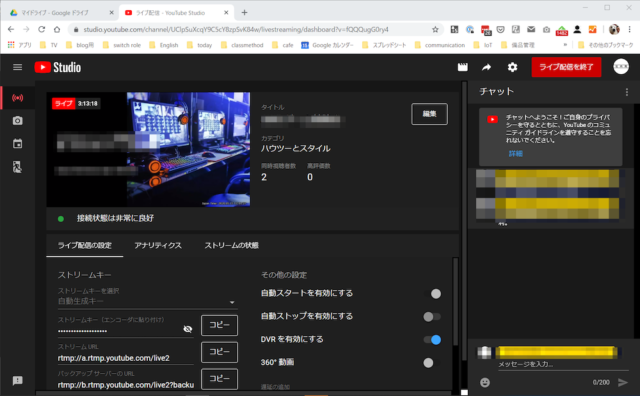Expand the 自動生成キー stream key dropdown
The image size is (640, 396).
147,302
